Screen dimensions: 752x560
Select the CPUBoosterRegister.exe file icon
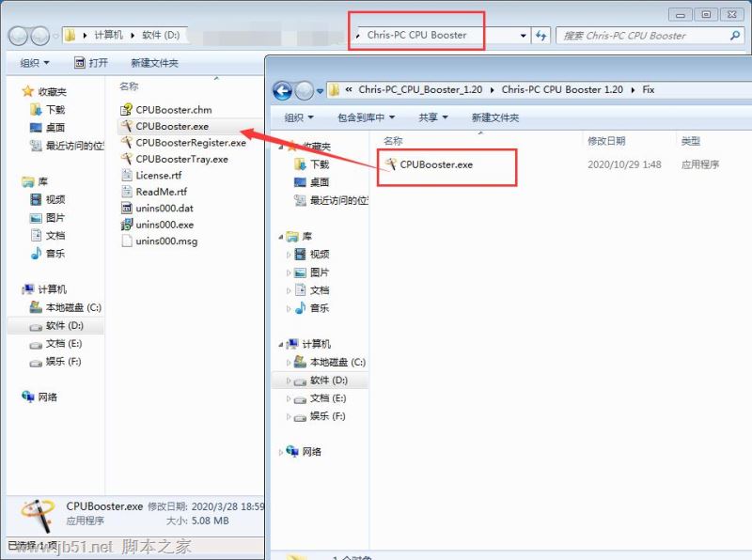[x=127, y=143]
